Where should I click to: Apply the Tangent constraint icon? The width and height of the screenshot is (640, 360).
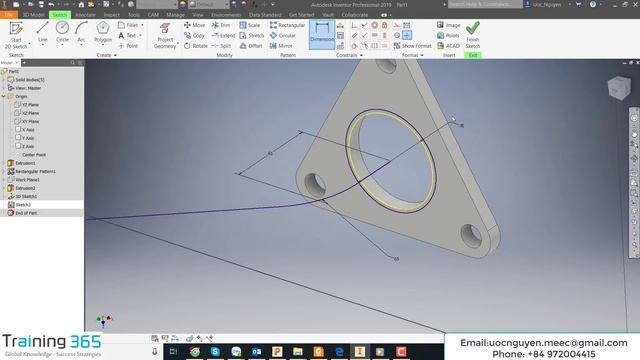coord(354,46)
